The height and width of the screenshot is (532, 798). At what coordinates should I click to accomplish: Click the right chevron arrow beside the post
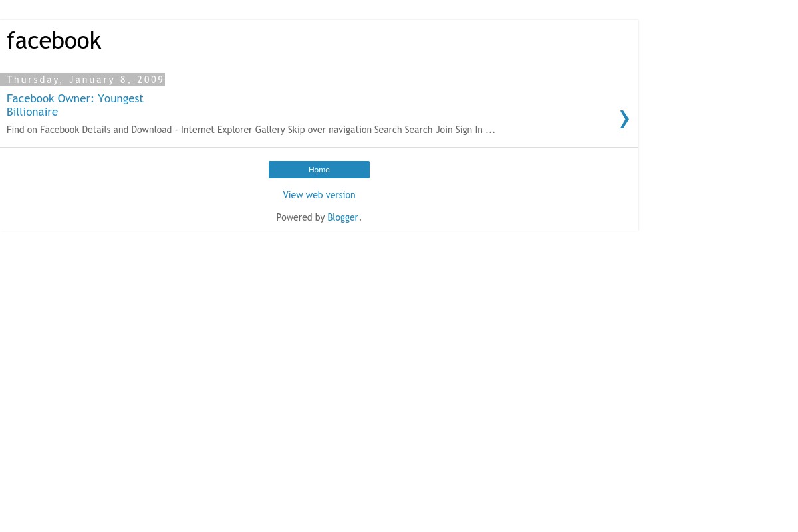[624, 118]
